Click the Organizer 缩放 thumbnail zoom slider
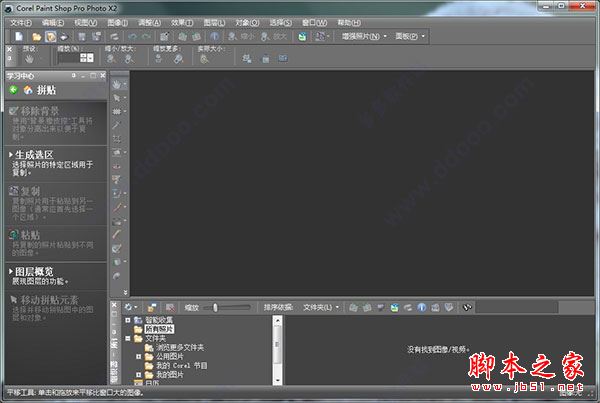Image resolution: width=600 pixels, height=403 pixels. click(227, 307)
